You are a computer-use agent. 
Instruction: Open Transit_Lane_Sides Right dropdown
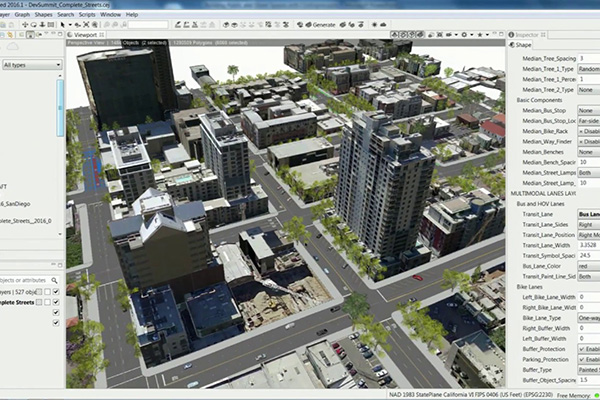(589, 225)
